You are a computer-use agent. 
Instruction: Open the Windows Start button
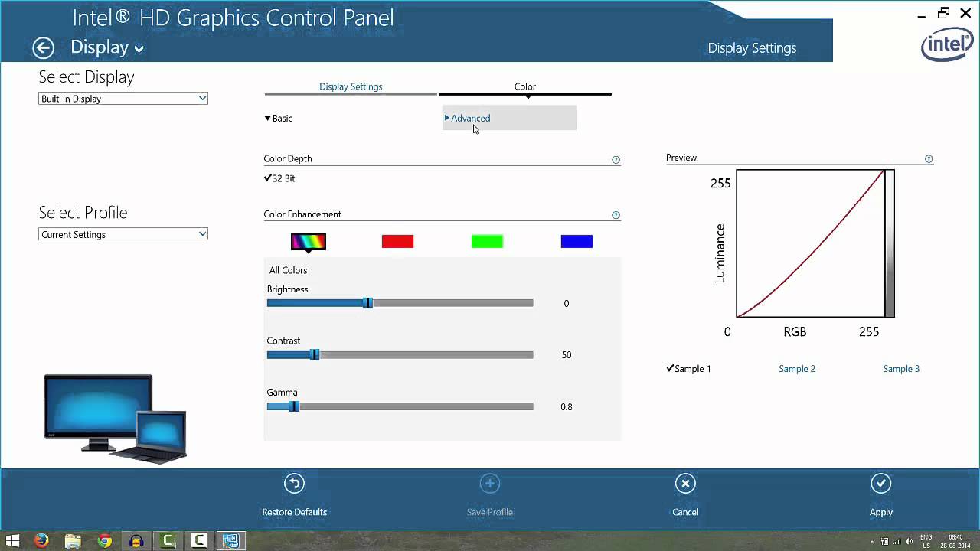coord(12,540)
